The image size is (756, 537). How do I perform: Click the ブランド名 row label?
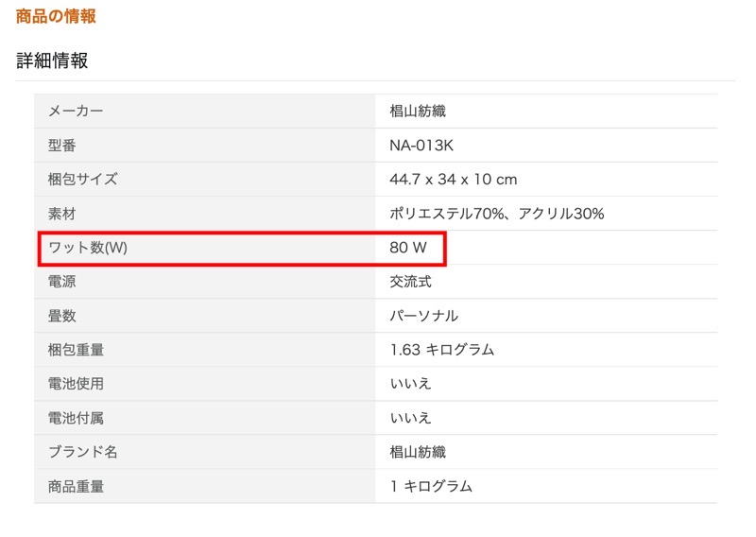pyautogui.click(x=83, y=452)
